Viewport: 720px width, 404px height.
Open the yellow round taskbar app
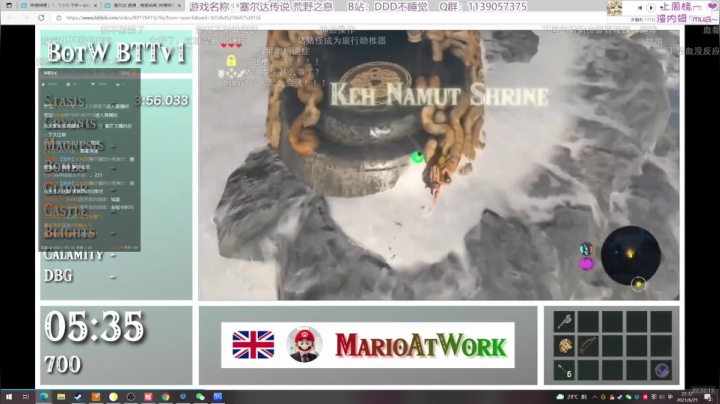[x=113, y=397]
